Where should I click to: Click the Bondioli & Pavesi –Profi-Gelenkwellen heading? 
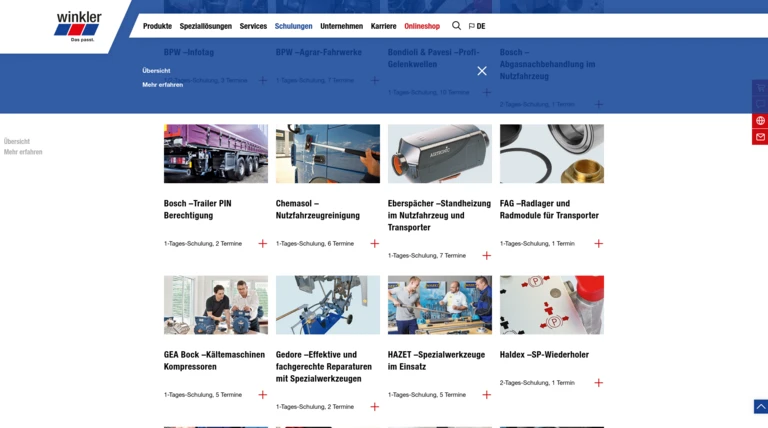coord(433,58)
